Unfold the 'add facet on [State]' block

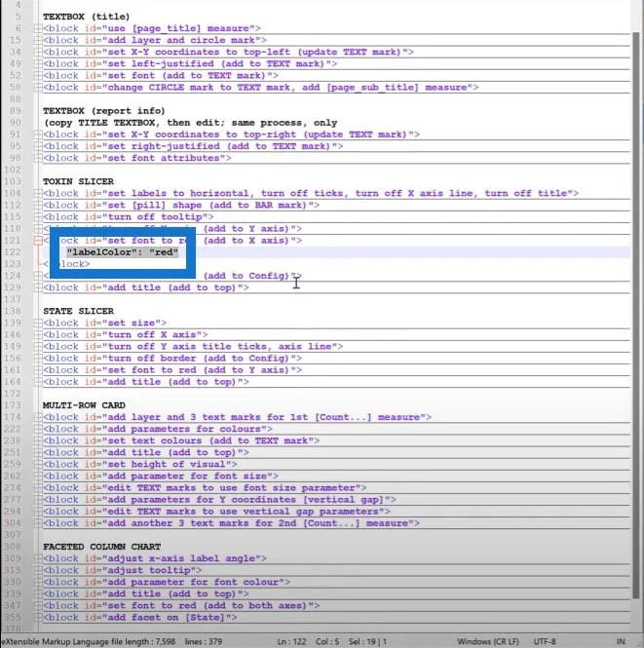(38, 618)
